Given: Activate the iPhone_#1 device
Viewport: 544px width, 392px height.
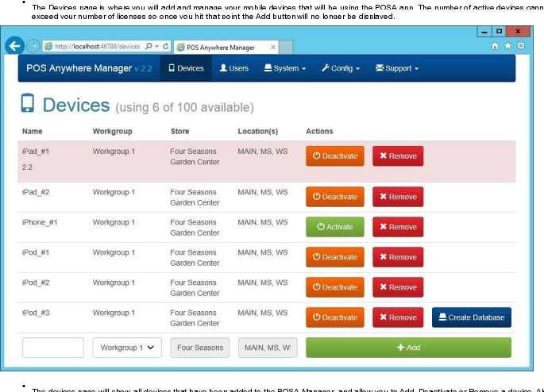Looking at the screenshot, I should click(x=335, y=227).
